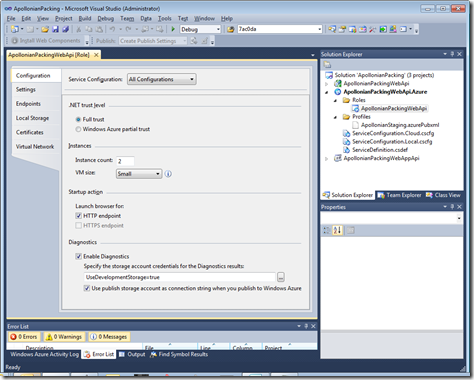The height and width of the screenshot is (380, 474).
Task: Switch to the Team Explorer tab
Action: click(399, 195)
